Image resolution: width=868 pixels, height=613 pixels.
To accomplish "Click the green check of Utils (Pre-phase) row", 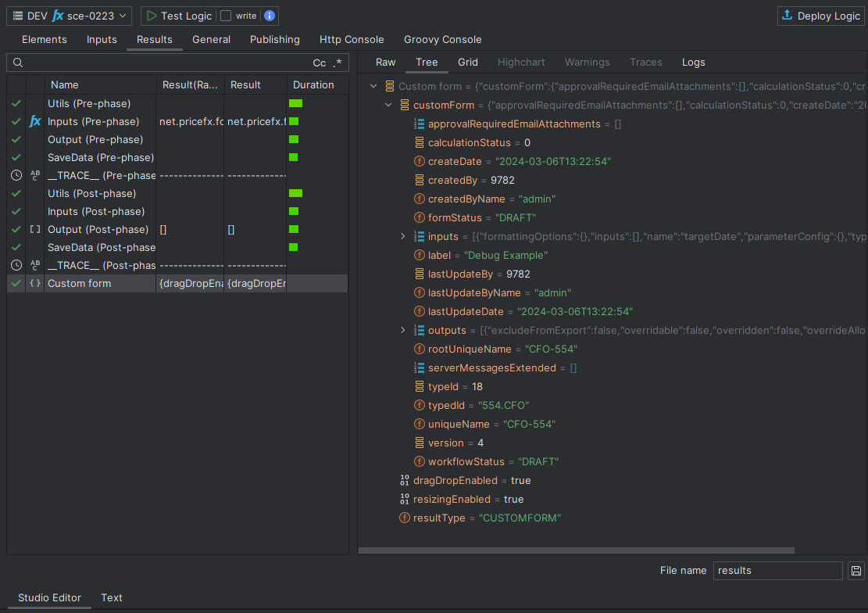I will click(16, 104).
